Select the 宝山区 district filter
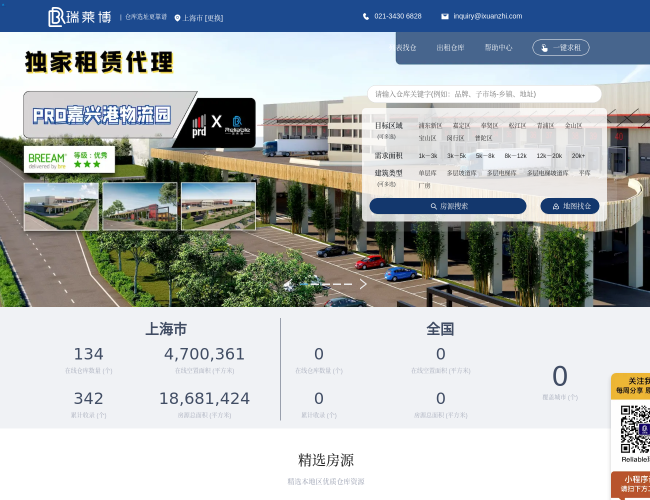 click(x=427, y=138)
